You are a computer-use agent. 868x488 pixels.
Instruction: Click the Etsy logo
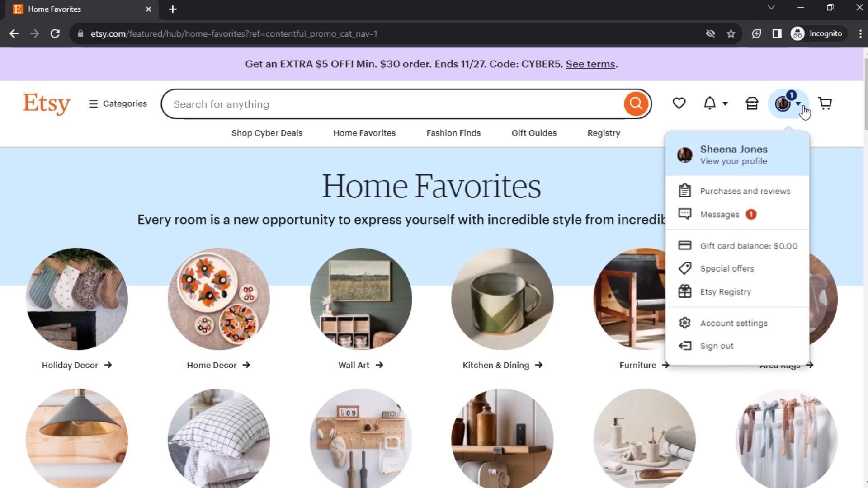coord(47,104)
